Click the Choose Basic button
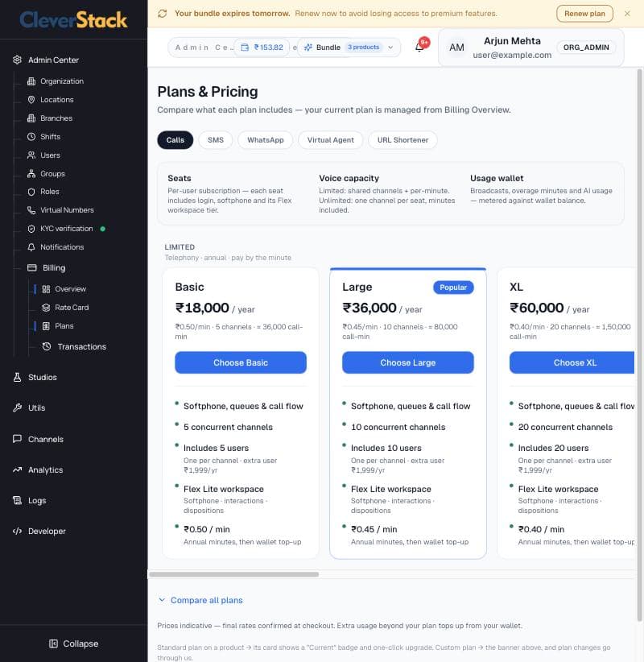Image resolution: width=644 pixels, height=662 pixels. pos(241,362)
